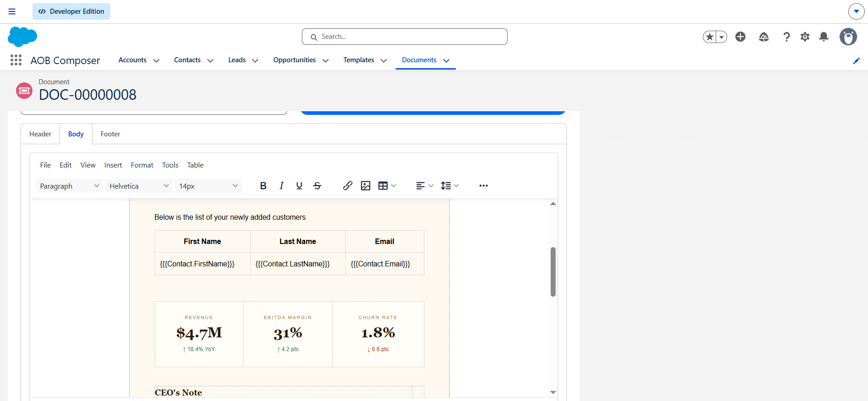Toggle bold formatting in editor toolbar
Viewport: 868px width, 401px height.
[x=263, y=186]
